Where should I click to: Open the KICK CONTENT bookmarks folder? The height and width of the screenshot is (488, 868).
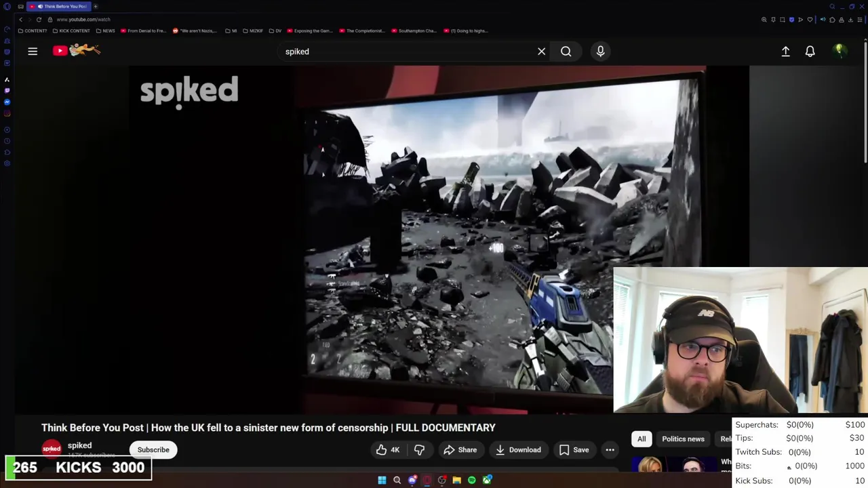pos(71,30)
